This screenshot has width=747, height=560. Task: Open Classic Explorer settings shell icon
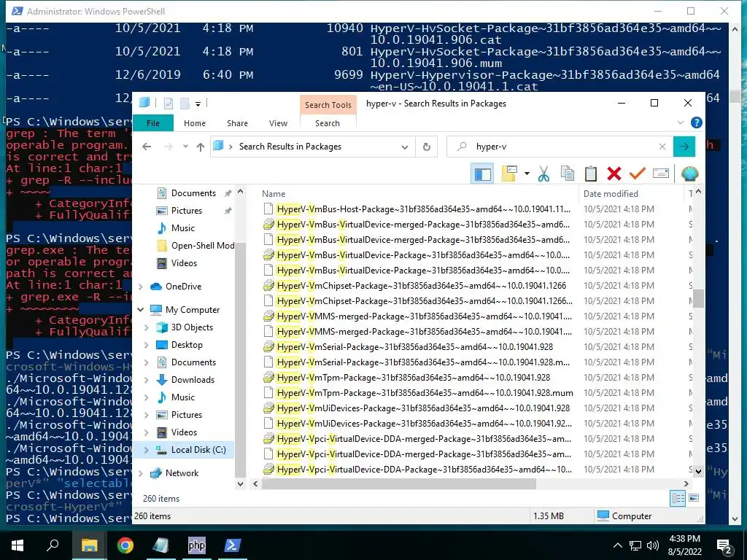[689, 174]
